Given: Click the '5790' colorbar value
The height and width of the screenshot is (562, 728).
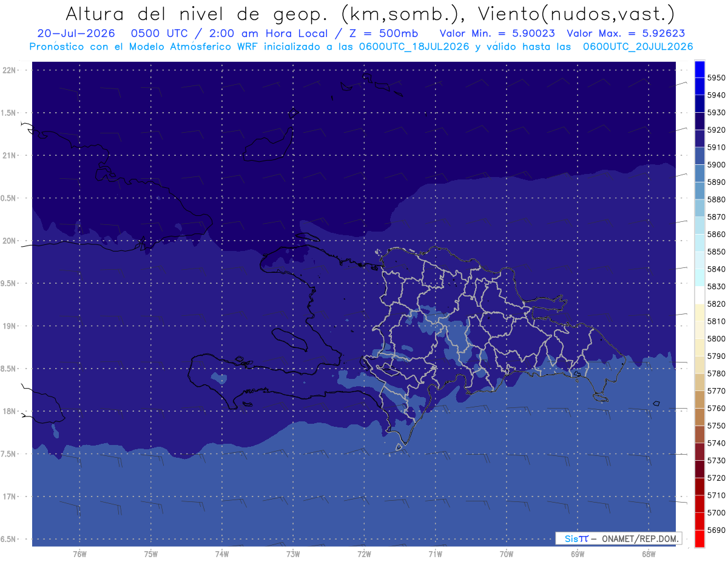Looking at the screenshot, I should pyautogui.click(x=716, y=356).
